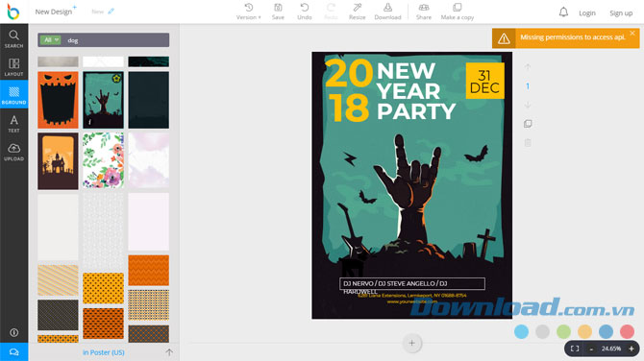Select the yellow 2018 year text
Image resolution: width=644 pixels, height=361 pixels.
pyautogui.click(x=348, y=90)
